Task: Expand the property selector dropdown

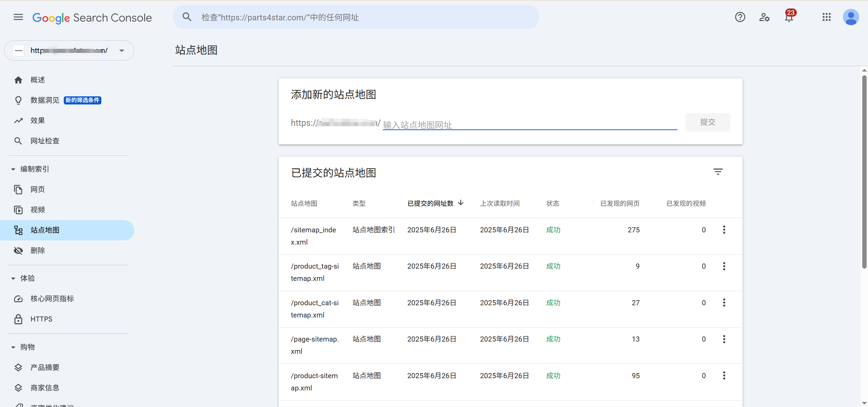Action: point(121,50)
